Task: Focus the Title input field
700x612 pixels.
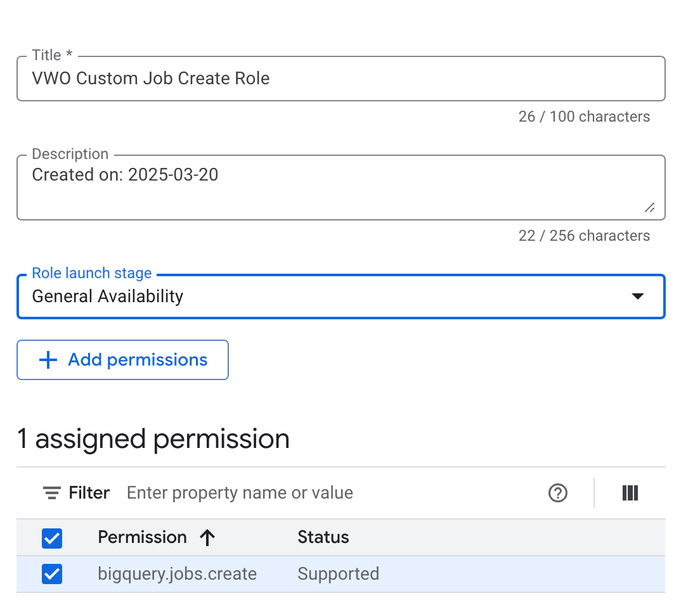Action: pyautogui.click(x=341, y=79)
